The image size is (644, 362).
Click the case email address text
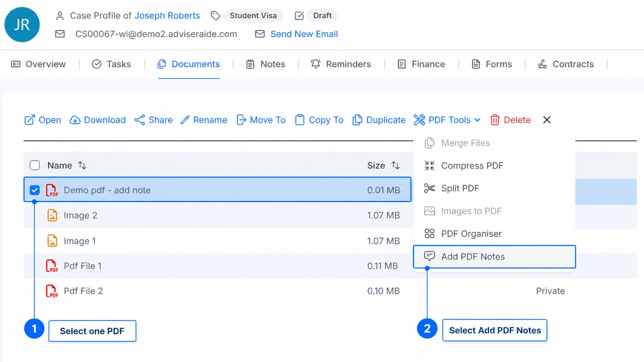point(156,34)
